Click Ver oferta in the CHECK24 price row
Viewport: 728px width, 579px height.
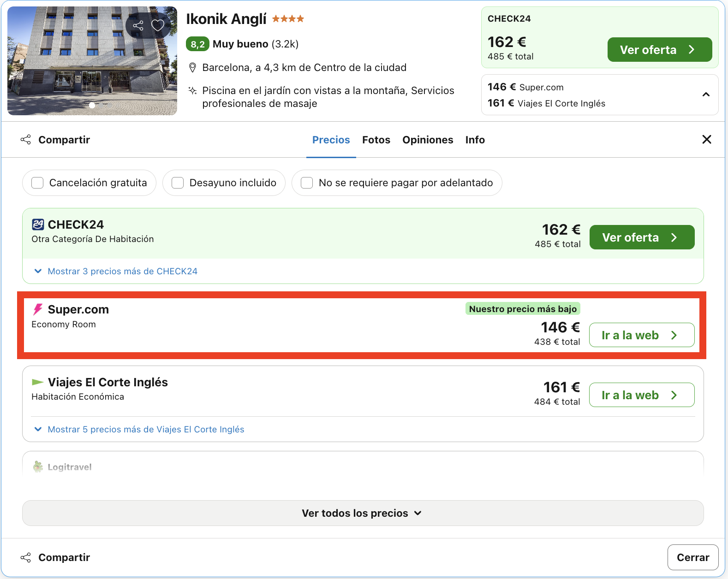coord(642,237)
